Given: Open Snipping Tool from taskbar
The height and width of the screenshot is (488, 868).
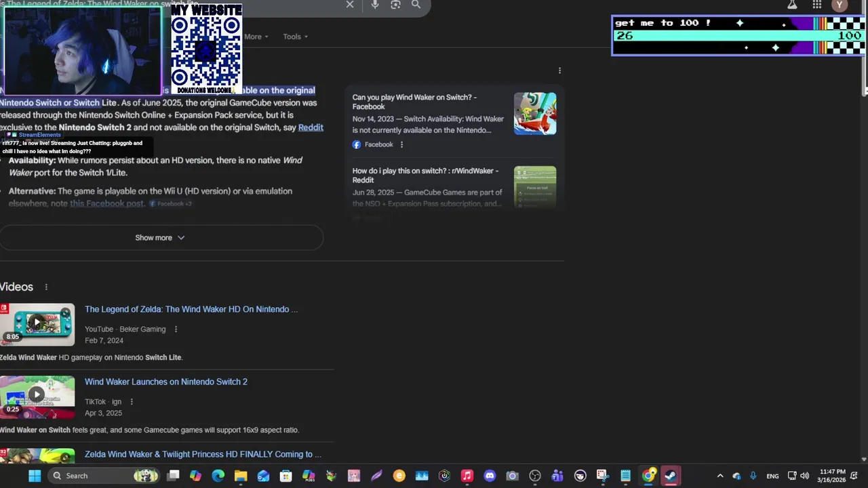Looking at the screenshot, I should 603,476.
